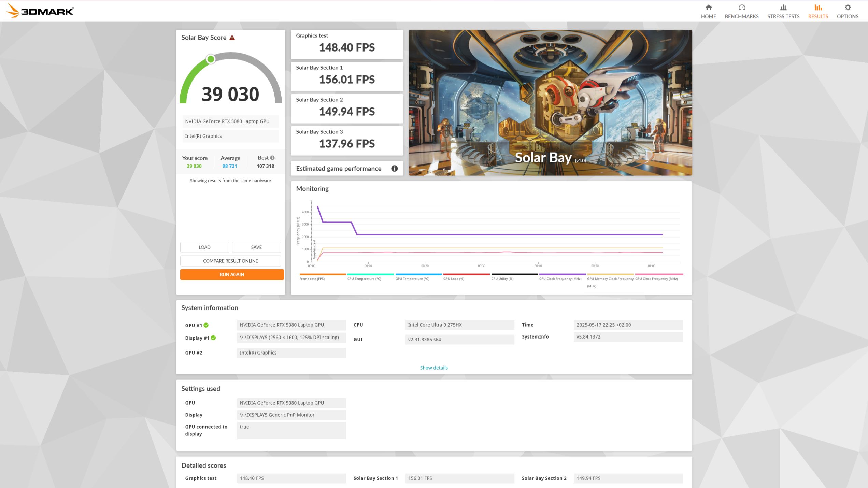This screenshot has width=868, height=488.
Task: Click the Solar Bay preview image
Action: point(550,103)
